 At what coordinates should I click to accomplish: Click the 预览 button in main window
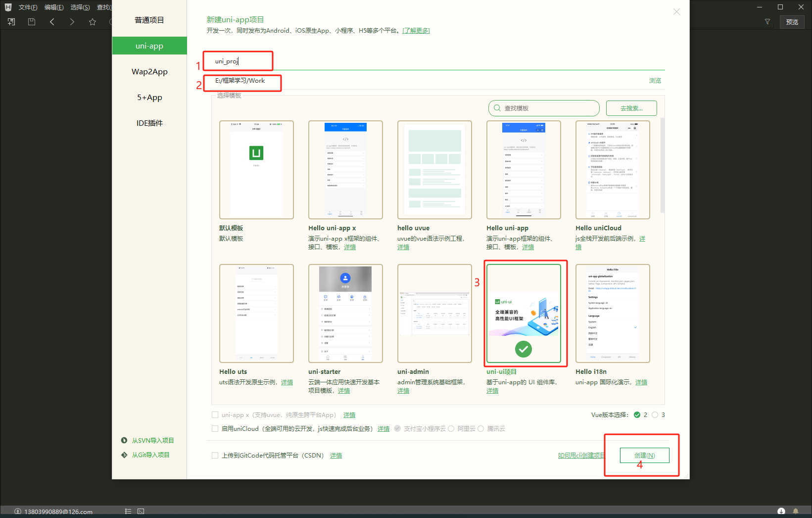(792, 22)
